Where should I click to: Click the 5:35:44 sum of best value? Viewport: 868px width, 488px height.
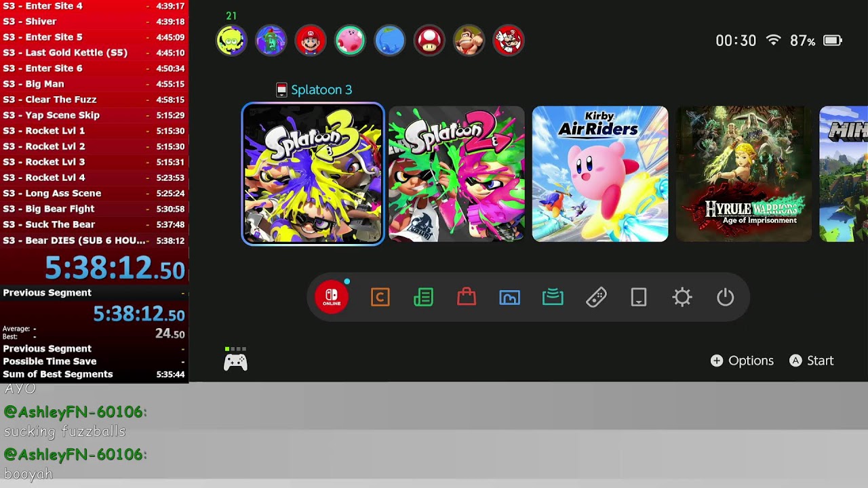pyautogui.click(x=170, y=374)
